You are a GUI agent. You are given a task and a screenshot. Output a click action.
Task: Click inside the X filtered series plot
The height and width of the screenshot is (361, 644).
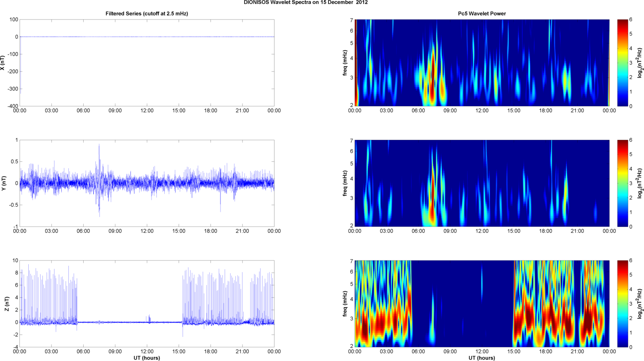coord(147,63)
